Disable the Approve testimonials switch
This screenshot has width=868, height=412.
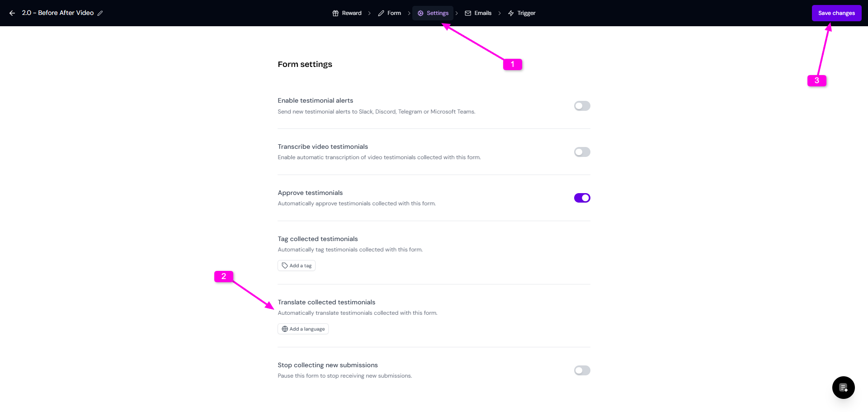pyautogui.click(x=582, y=198)
